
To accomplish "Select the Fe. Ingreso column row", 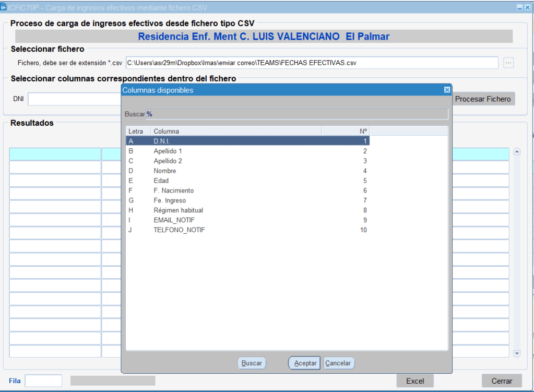I will pyautogui.click(x=247, y=200).
